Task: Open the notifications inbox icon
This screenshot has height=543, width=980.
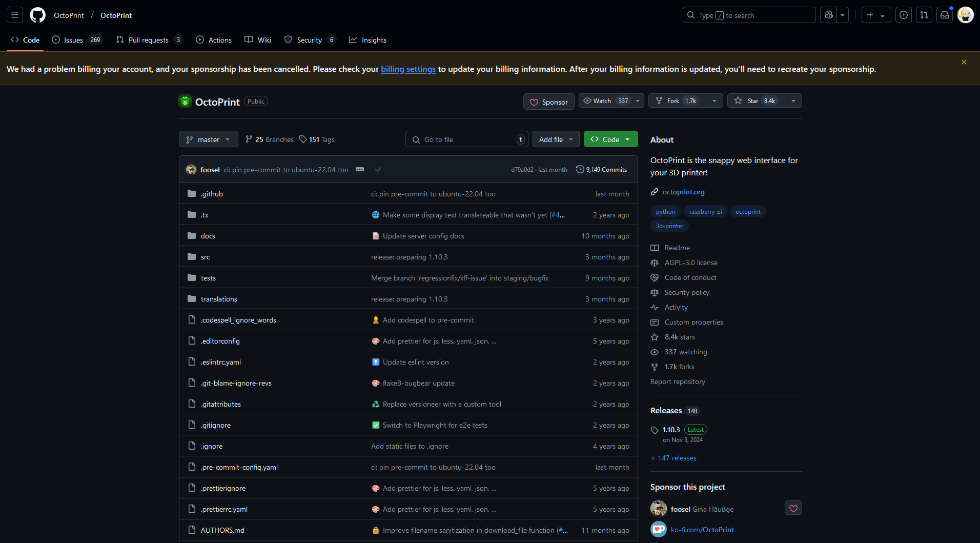Action: point(945,15)
